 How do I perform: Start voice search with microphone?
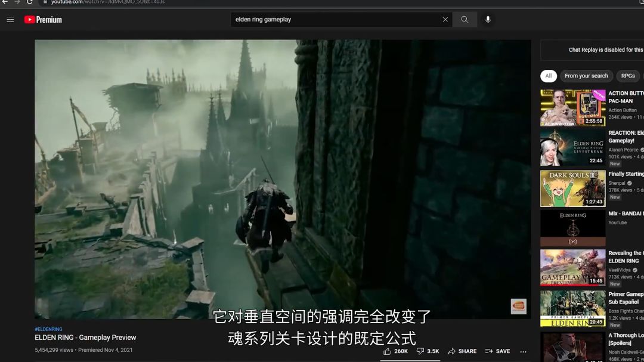pos(488,19)
